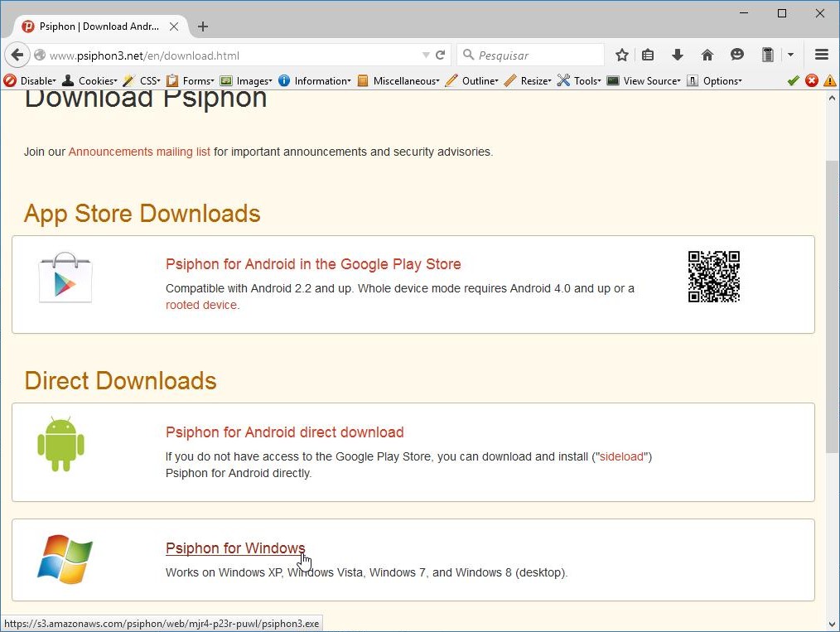Open a new tab with the plus button
This screenshot has height=632, width=840.
click(202, 27)
